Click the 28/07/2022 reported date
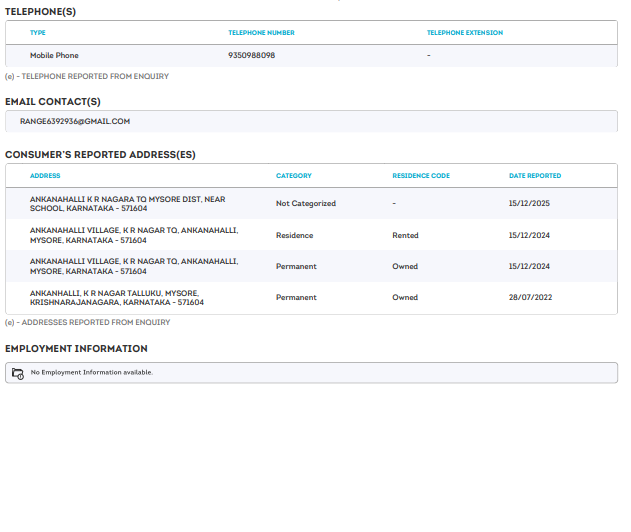The height and width of the screenshot is (532, 631). tap(529, 298)
